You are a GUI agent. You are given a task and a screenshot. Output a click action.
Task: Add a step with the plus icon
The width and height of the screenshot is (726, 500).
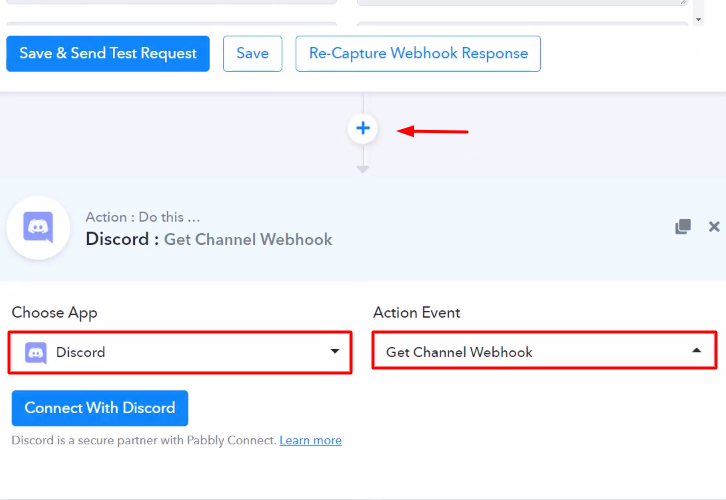click(x=363, y=128)
